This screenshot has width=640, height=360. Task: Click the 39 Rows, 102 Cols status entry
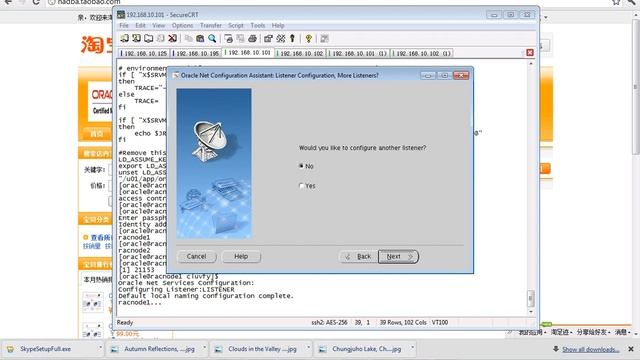point(403,322)
